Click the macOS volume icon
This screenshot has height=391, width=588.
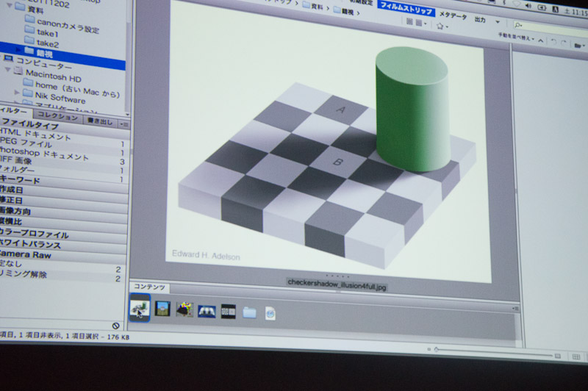(x=528, y=6)
